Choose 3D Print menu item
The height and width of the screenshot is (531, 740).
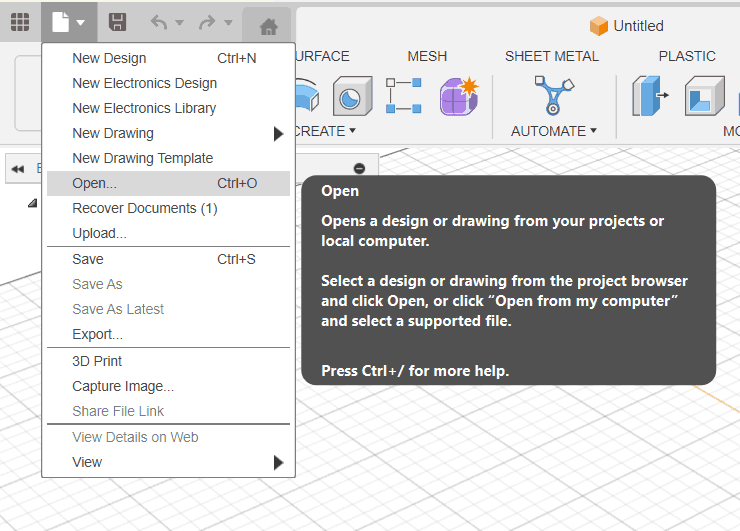click(168, 361)
